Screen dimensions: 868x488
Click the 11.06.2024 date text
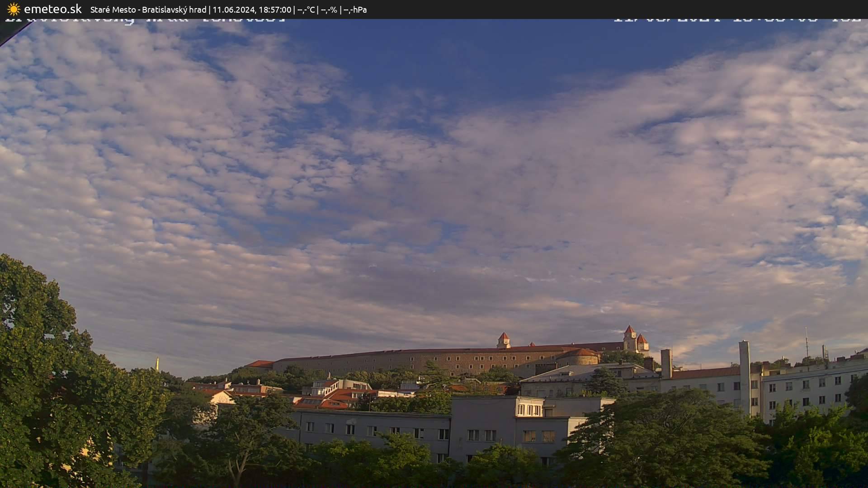234,9
